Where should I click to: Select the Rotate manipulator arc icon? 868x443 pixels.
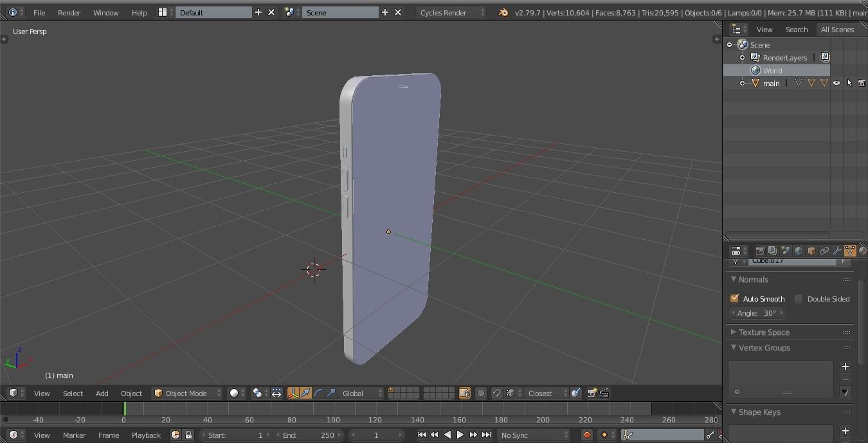tap(319, 393)
